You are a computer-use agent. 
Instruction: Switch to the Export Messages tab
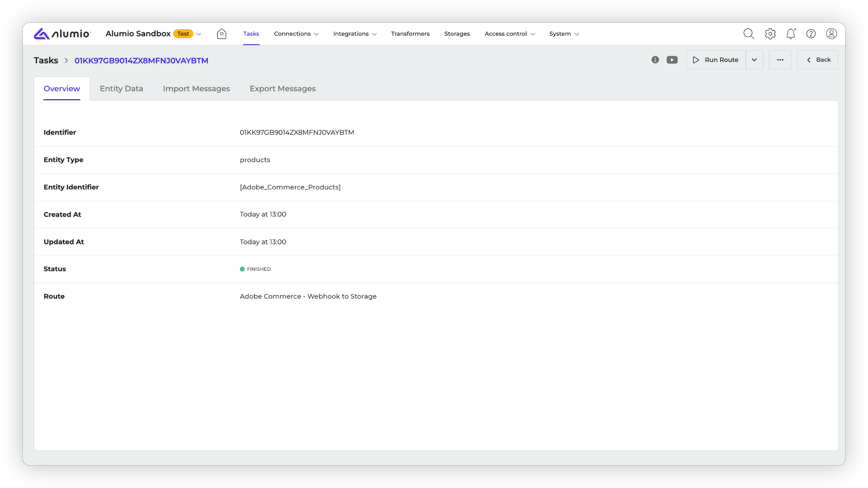pos(282,89)
